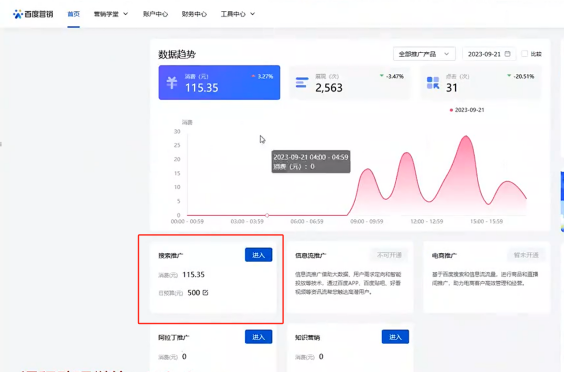Click the 2023-09-21 date field
The image size is (564, 372).
click(x=489, y=54)
